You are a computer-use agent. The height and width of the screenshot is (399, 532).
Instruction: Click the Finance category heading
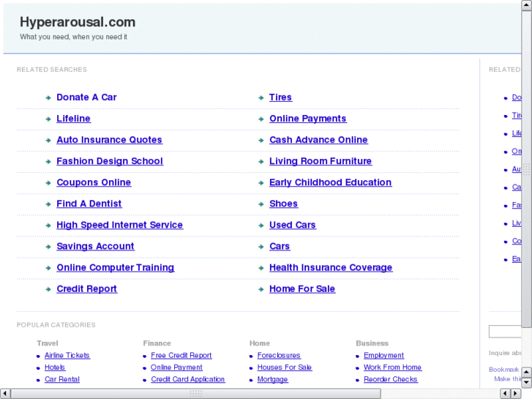click(157, 343)
